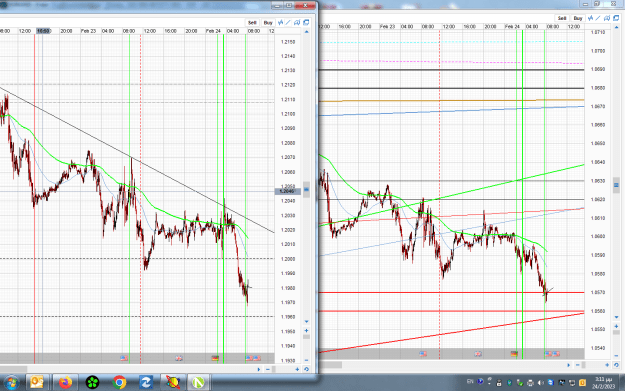The image size is (625, 391).
Task: Zoom in vertically with left chart plus icon
Action: 307,330
